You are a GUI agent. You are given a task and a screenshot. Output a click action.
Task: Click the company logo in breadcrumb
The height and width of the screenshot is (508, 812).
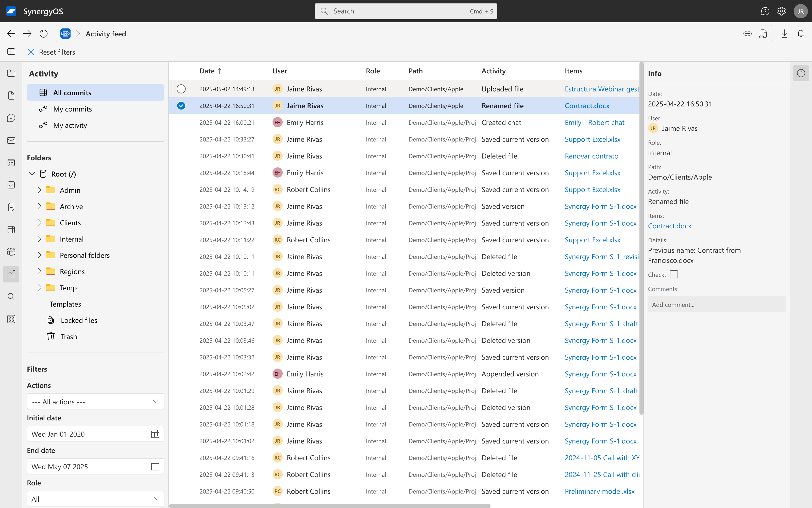click(65, 34)
